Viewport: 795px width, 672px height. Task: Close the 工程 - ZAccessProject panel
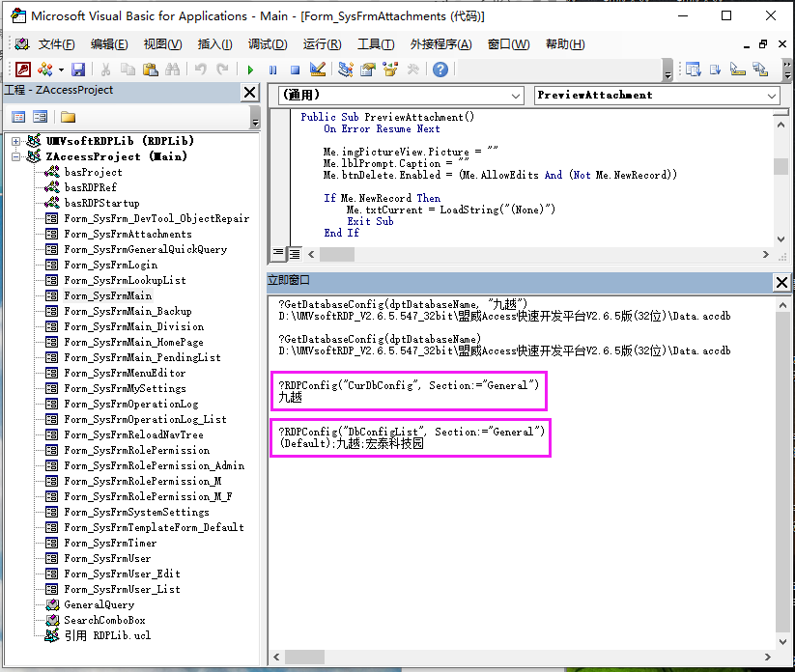coord(250,93)
